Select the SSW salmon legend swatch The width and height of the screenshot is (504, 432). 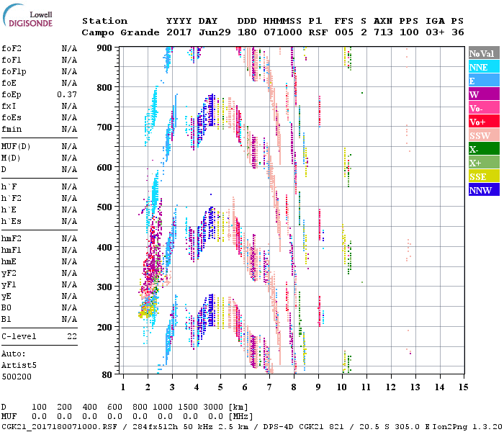tap(484, 135)
